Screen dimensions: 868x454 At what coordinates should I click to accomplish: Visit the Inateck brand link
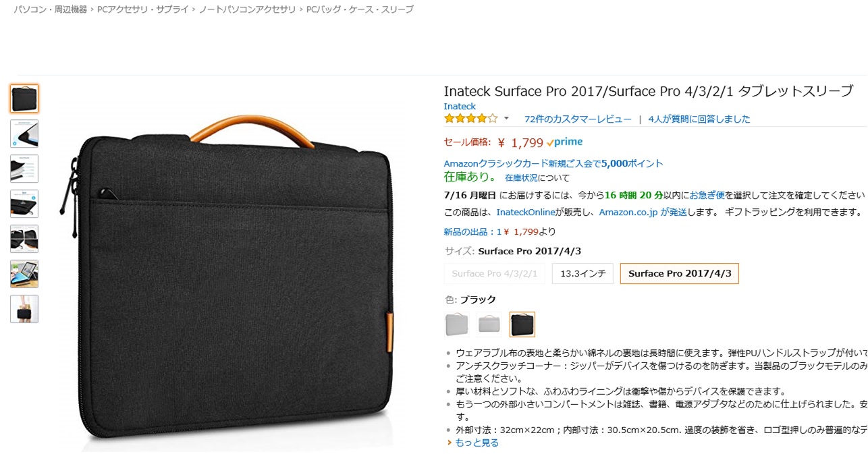pos(460,107)
